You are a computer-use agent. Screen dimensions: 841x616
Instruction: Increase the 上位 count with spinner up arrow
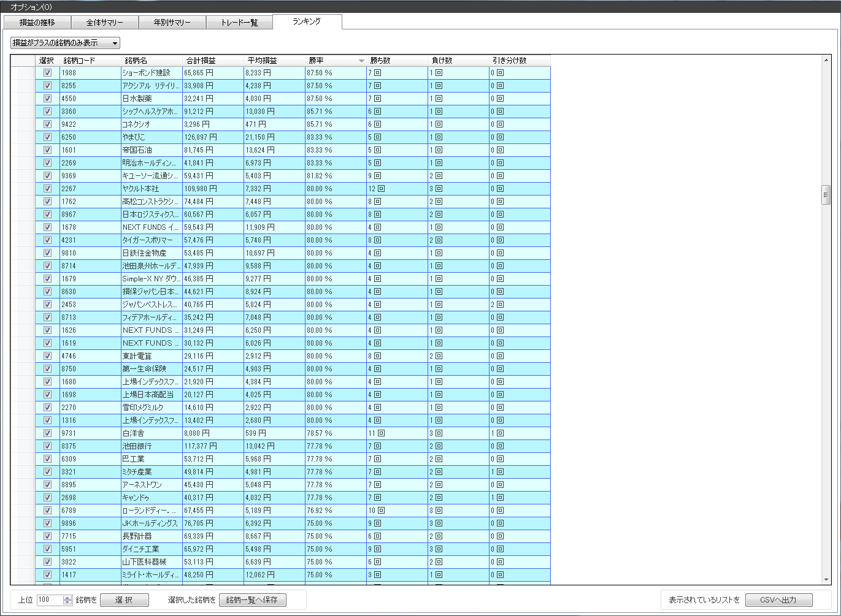coord(67,598)
